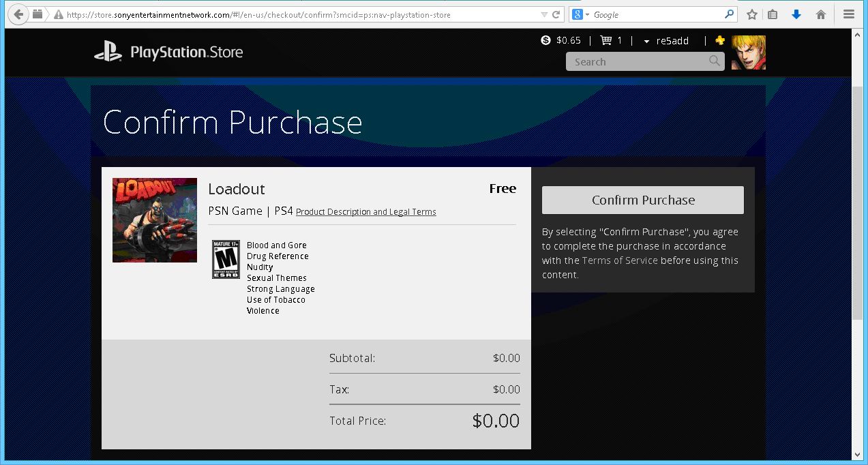The image size is (868, 465).
Task: Click the PlayStation Store logo
Action: [x=168, y=52]
